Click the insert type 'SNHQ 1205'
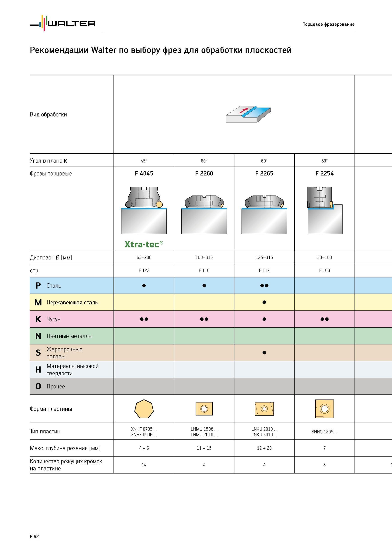The height and width of the screenshot is (555, 392). pyautogui.click(x=325, y=432)
